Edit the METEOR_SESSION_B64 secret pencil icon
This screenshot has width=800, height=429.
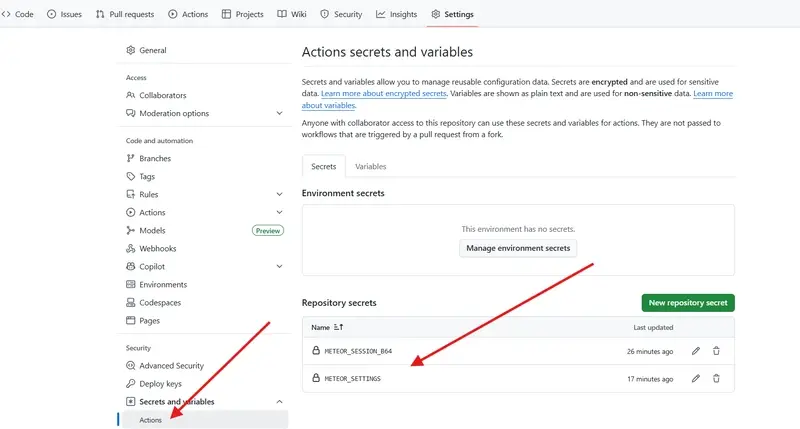click(695, 351)
